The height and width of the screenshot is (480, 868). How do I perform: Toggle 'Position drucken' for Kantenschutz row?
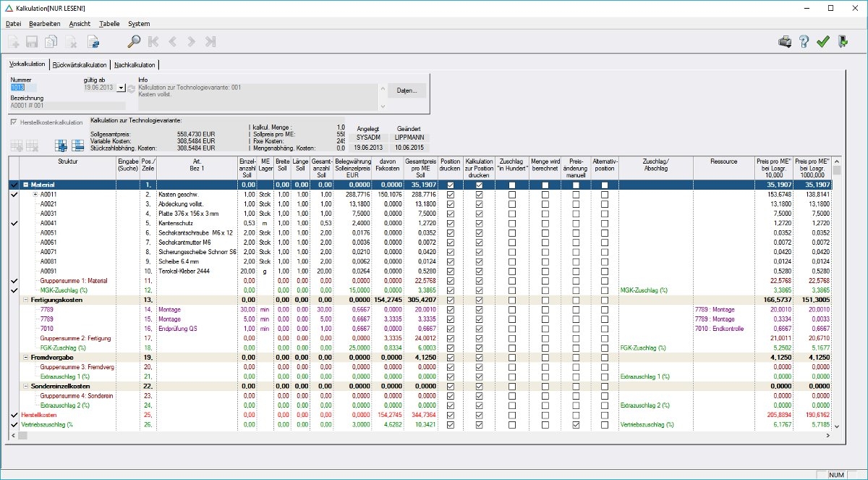coord(451,223)
